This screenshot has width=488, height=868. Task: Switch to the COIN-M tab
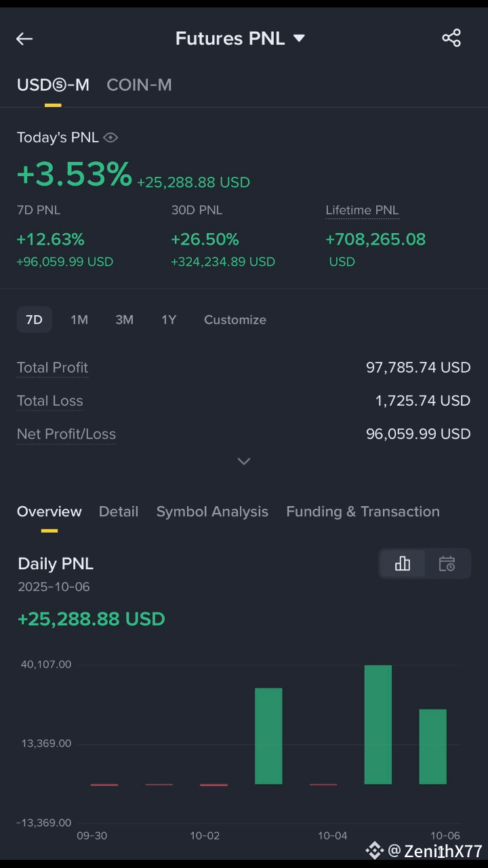point(139,85)
